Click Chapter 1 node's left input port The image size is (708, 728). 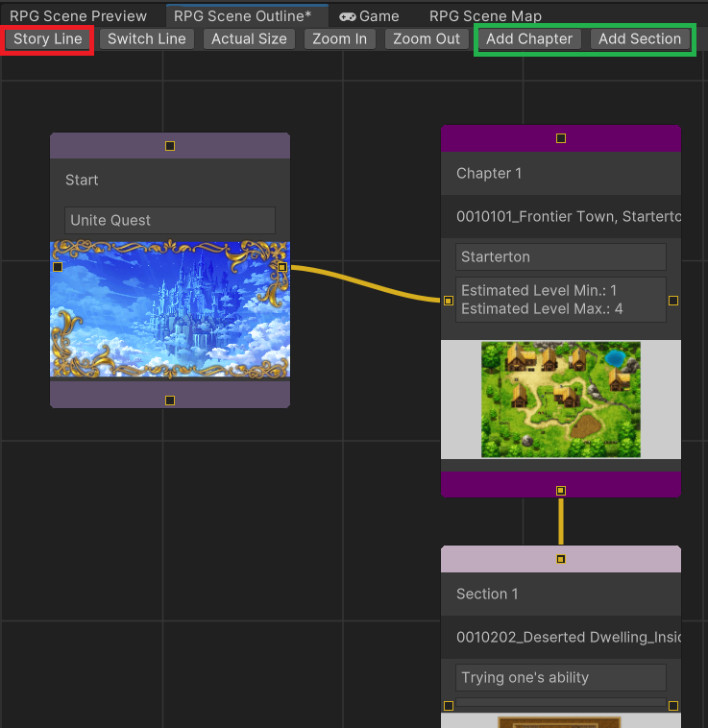pos(449,301)
